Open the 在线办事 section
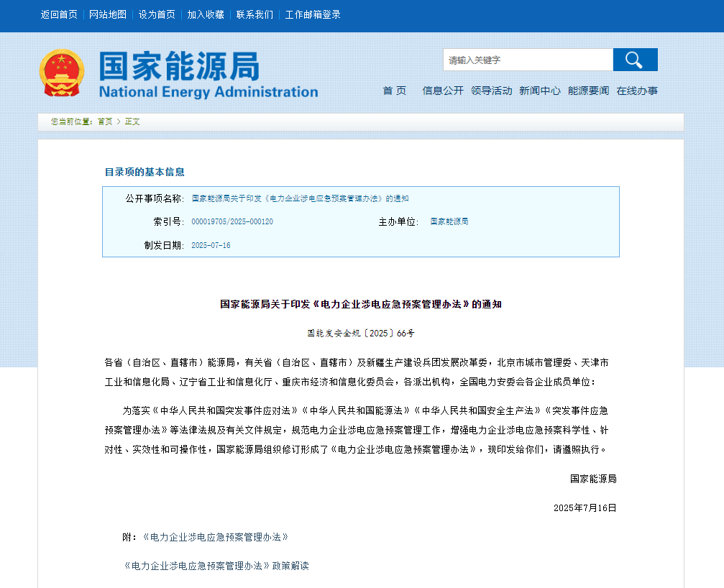 tap(638, 90)
